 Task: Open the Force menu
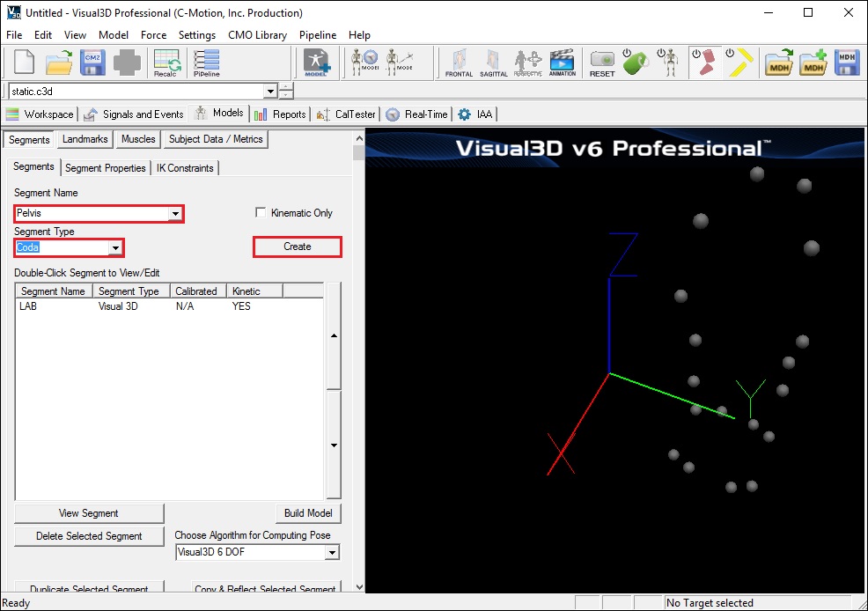(153, 35)
